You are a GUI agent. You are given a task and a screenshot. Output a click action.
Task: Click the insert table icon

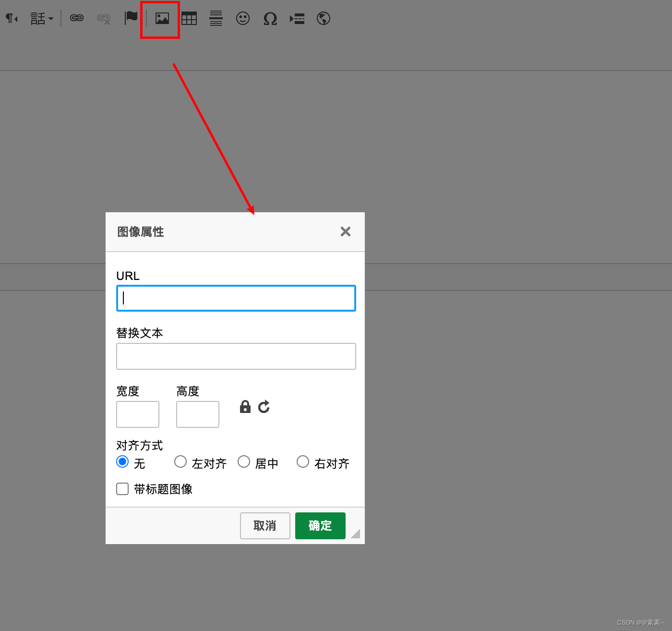pos(189,19)
